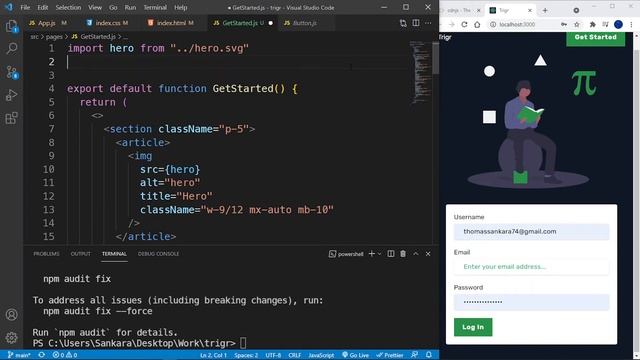Click the Email input field in browser
The image size is (640, 360).
[531, 267]
